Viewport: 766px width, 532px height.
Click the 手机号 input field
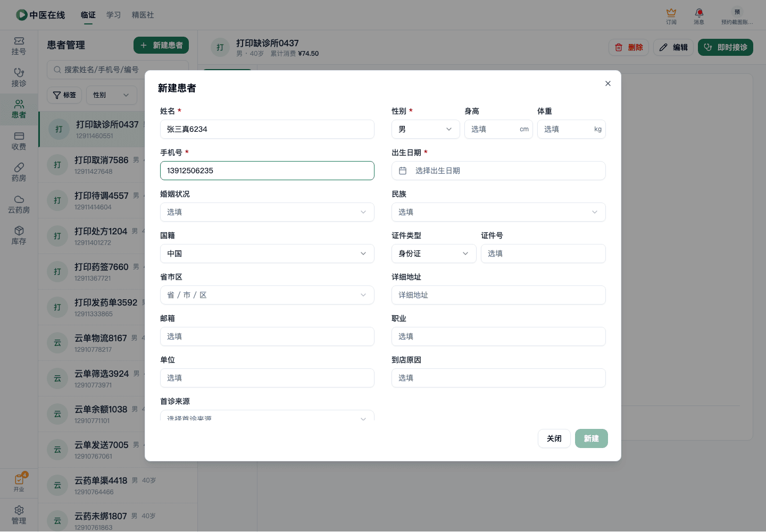pos(267,171)
